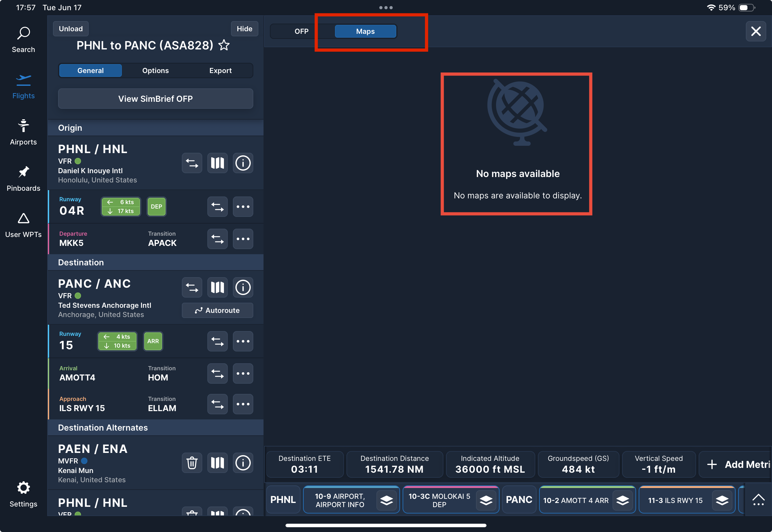772x532 pixels.
Task: Show info for PANC destination airport
Action: (x=243, y=287)
